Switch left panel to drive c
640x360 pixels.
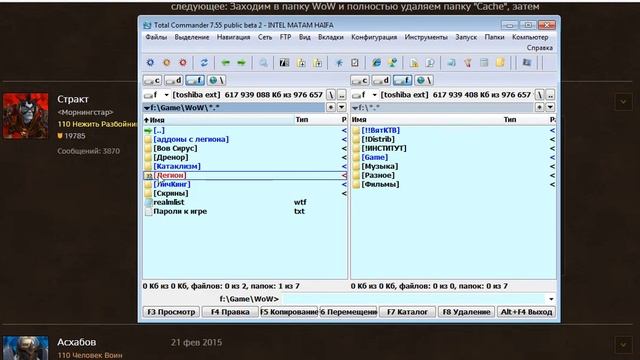pos(152,80)
